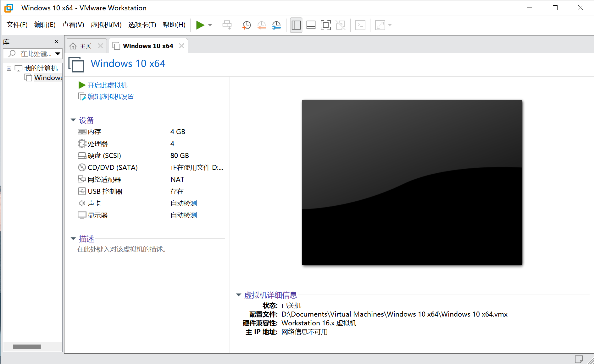Collapse the 我的计算机 tree node
The height and width of the screenshot is (364, 594).
click(x=9, y=68)
